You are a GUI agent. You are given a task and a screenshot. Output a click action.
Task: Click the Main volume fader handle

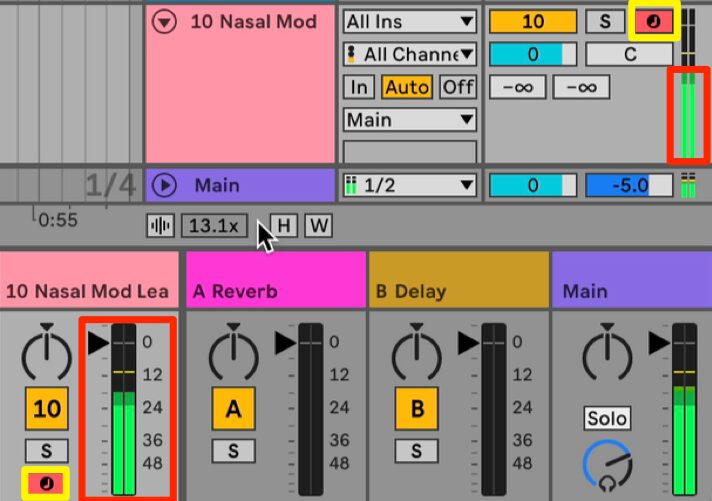pos(660,343)
